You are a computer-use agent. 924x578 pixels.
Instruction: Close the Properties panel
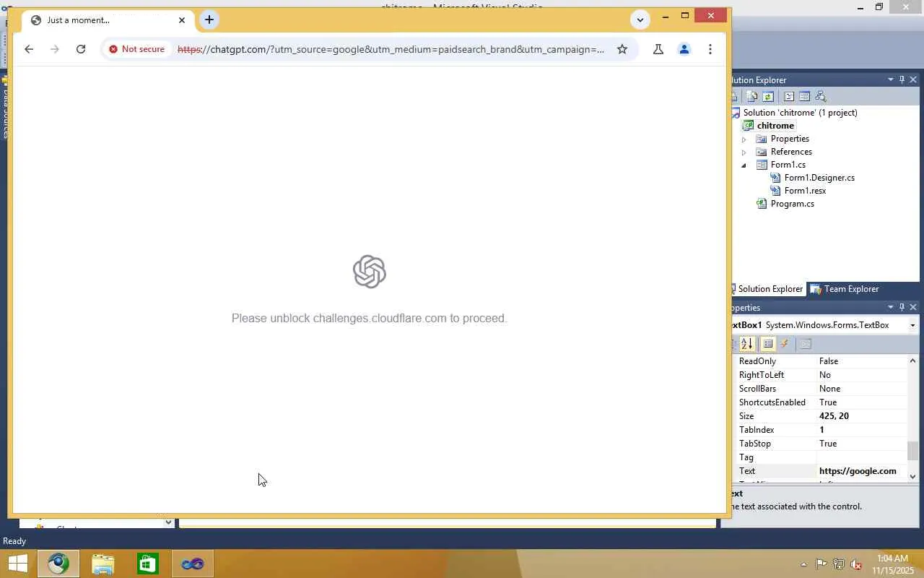(913, 307)
